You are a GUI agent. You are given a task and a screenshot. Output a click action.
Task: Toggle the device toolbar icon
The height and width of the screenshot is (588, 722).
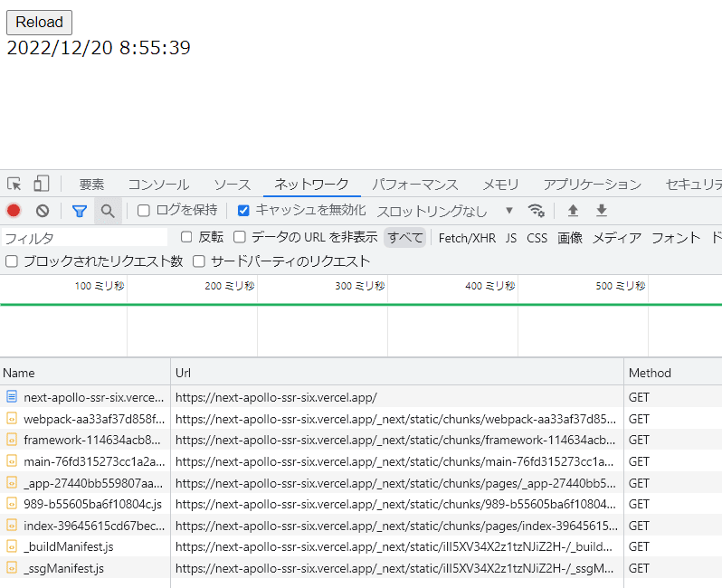[42, 184]
